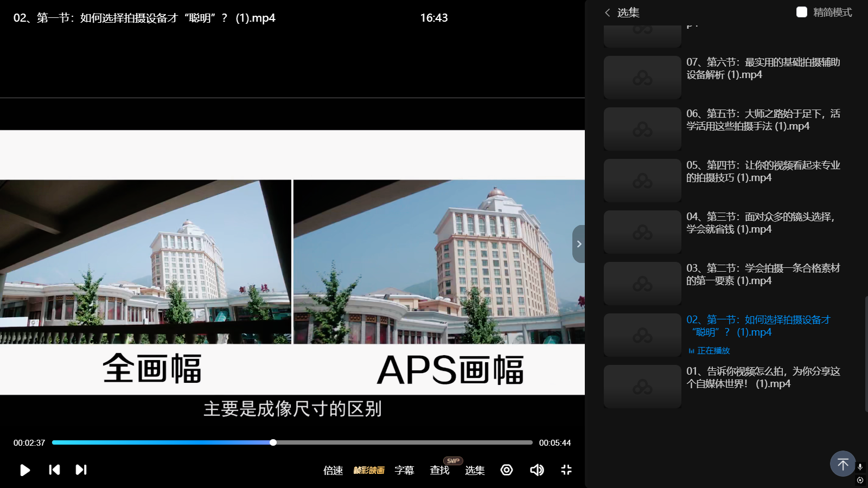Go back using the 选集 chevron

pos(608,12)
